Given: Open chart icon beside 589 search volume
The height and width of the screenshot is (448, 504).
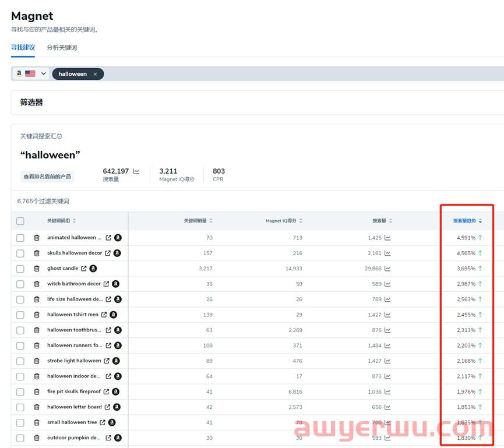Looking at the screenshot, I should click(x=387, y=284).
